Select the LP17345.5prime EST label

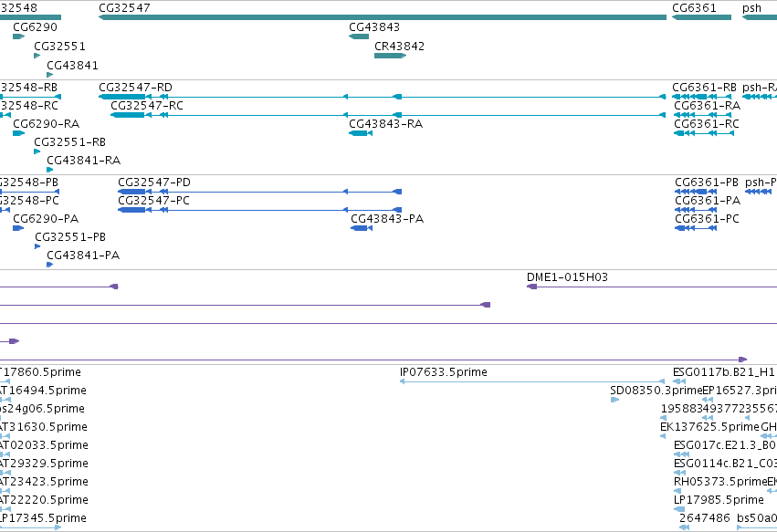[43, 518]
